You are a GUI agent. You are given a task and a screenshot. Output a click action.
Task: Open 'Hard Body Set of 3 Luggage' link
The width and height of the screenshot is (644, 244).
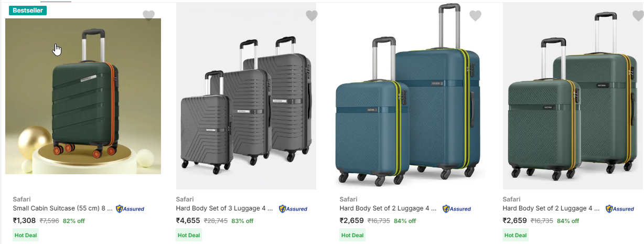(x=224, y=208)
